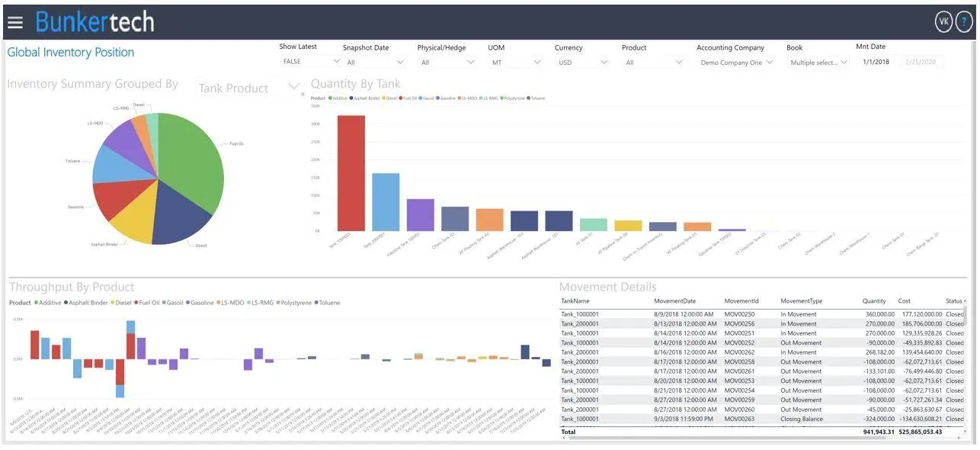980x450 pixels.
Task: Select the orange AT Floating Tank-02 bar
Action: (x=490, y=220)
